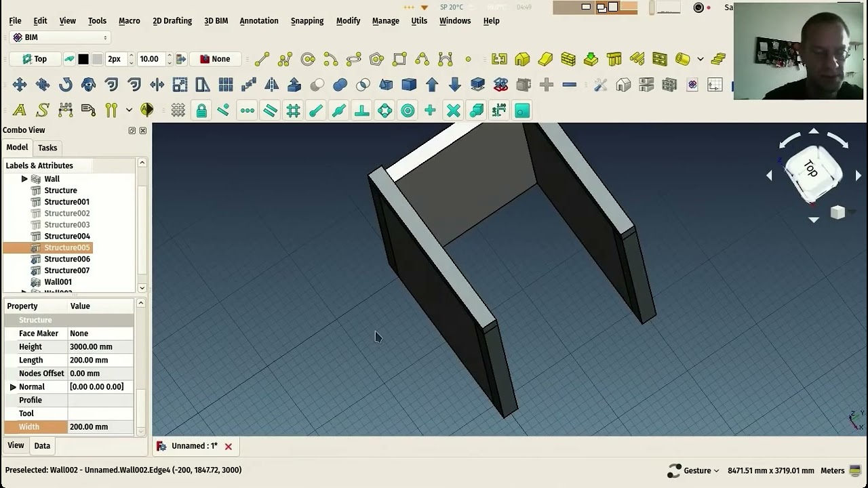Click the gray face color swatch
Viewport: 868px width, 488px height.
tap(97, 59)
